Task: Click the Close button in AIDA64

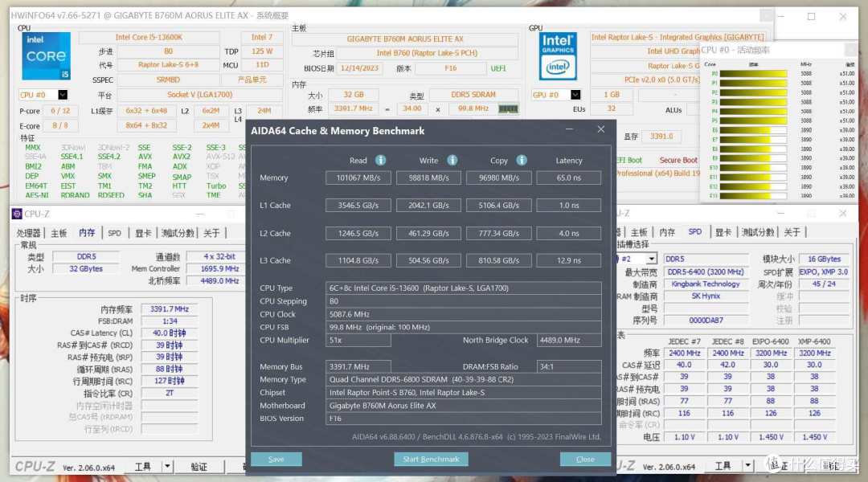Action: 585,460
